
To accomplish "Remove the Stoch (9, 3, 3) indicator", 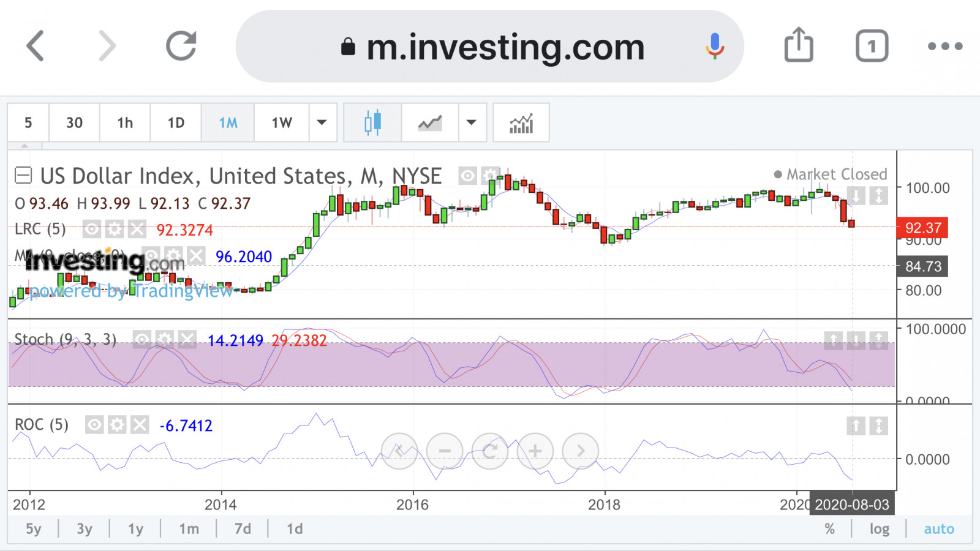I will 187,339.
